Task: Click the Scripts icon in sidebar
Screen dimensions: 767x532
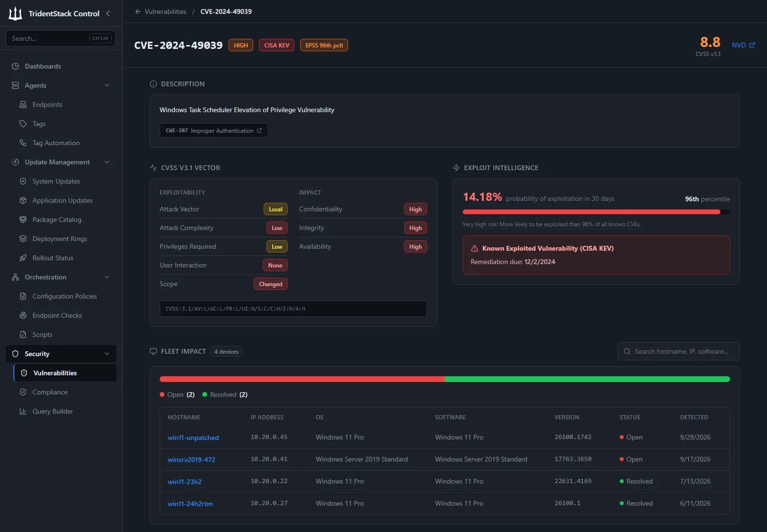Action: pyautogui.click(x=23, y=335)
